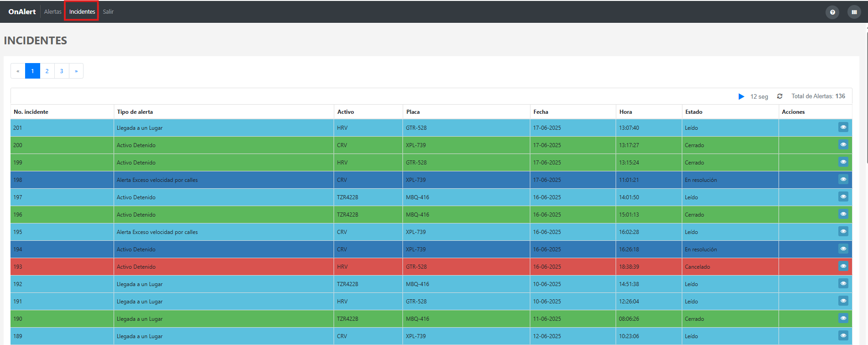
Task: View details of incident 190
Action: (x=843, y=318)
